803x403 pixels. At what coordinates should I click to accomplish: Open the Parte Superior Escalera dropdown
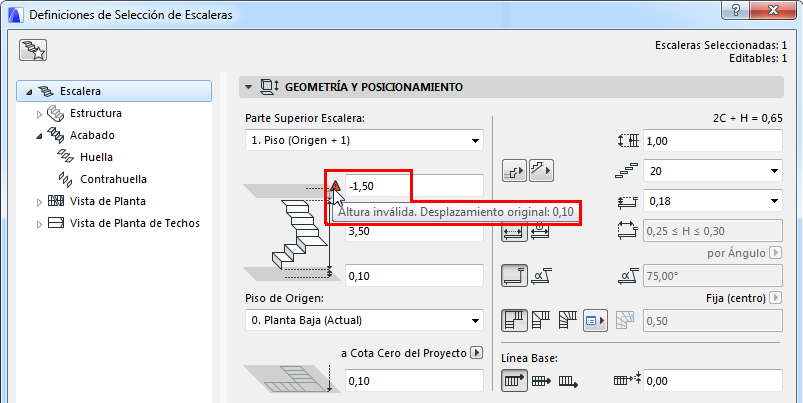tap(364, 140)
